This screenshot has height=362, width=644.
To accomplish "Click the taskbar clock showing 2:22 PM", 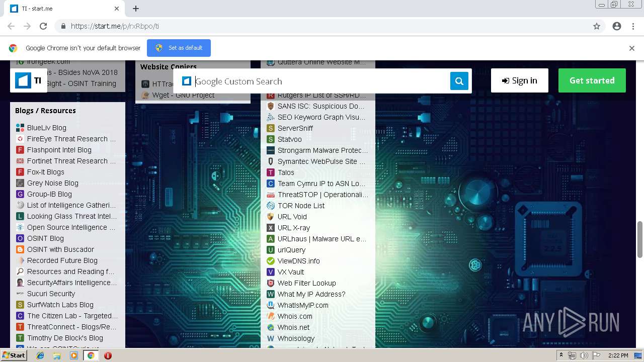I will (x=618, y=355).
